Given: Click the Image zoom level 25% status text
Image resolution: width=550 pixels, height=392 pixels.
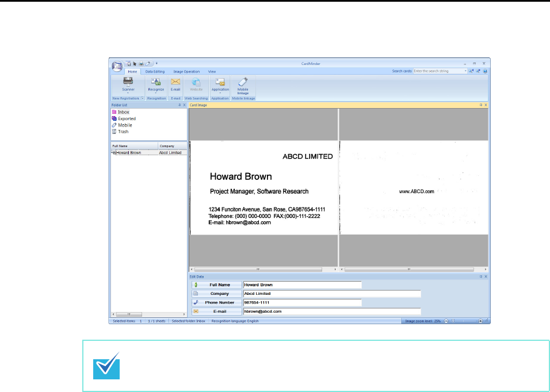Looking at the screenshot, I should point(423,321).
